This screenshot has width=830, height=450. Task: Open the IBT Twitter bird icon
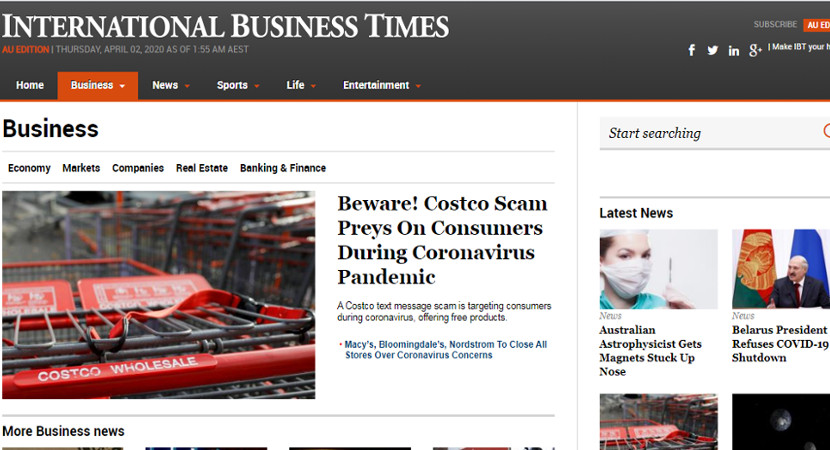(712, 50)
